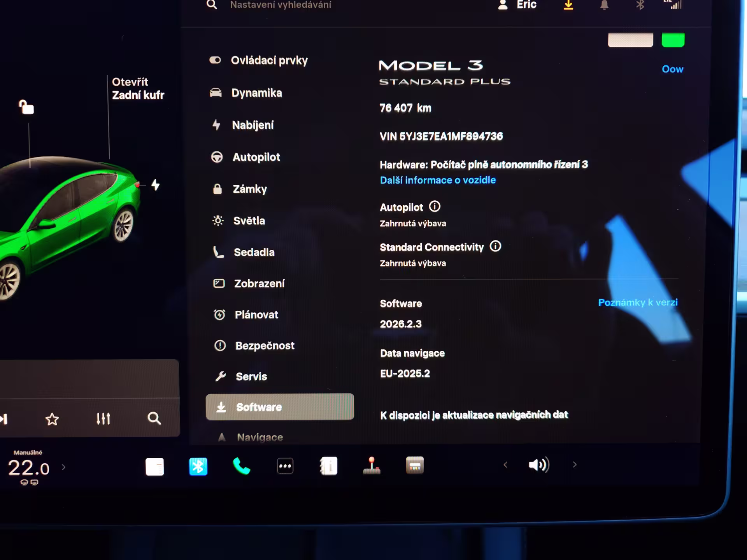Open the Další informace o vozidle link
This screenshot has height=560, width=747.
click(x=438, y=180)
